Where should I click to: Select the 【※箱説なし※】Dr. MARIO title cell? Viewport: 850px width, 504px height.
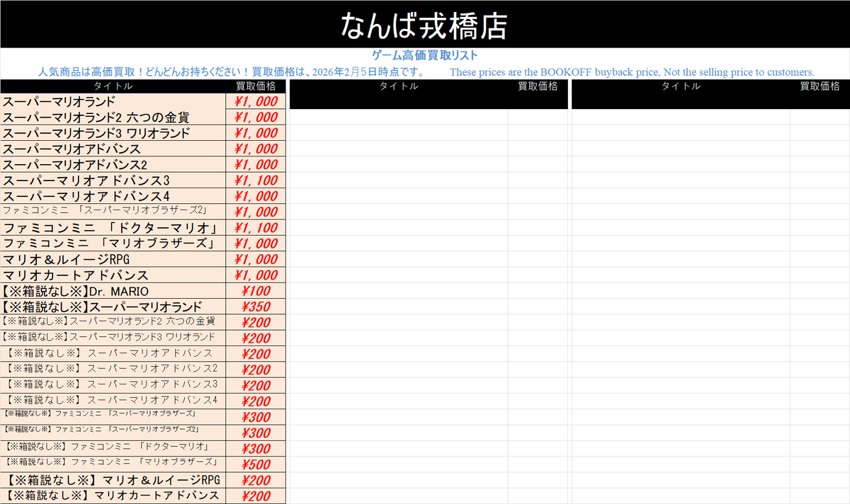point(113,291)
